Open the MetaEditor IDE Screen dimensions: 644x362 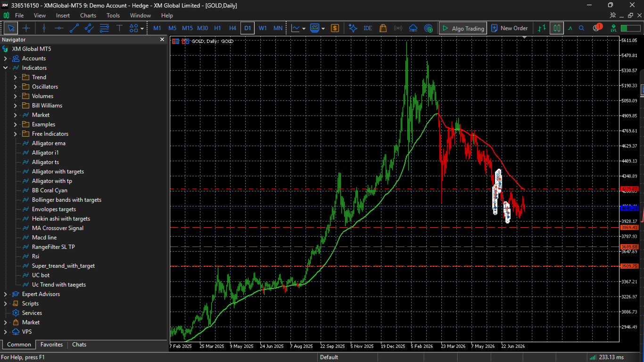368,28
